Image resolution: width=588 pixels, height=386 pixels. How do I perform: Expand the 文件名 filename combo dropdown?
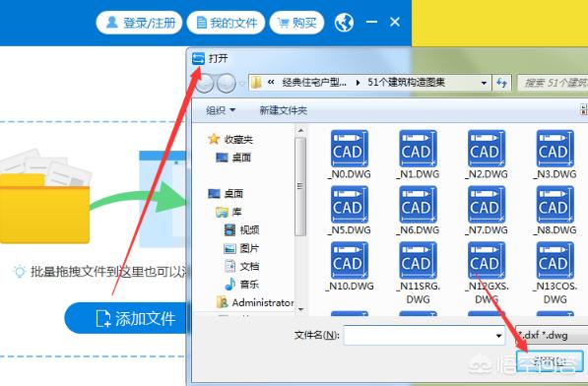498,336
